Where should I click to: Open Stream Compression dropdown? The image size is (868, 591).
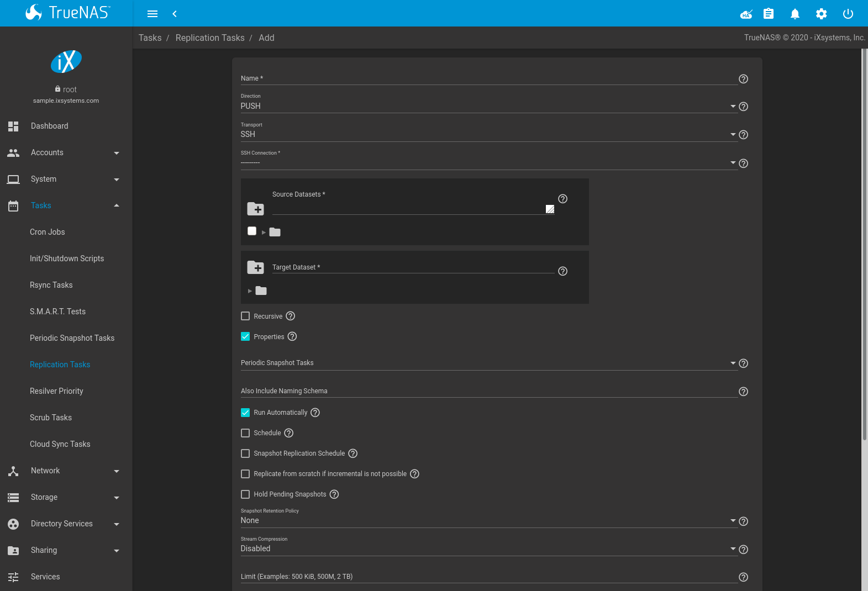[x=489, y=548]
